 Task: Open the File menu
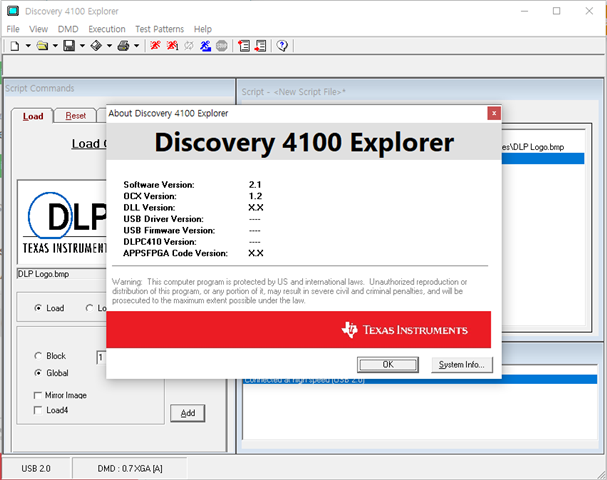coord(13,29)
